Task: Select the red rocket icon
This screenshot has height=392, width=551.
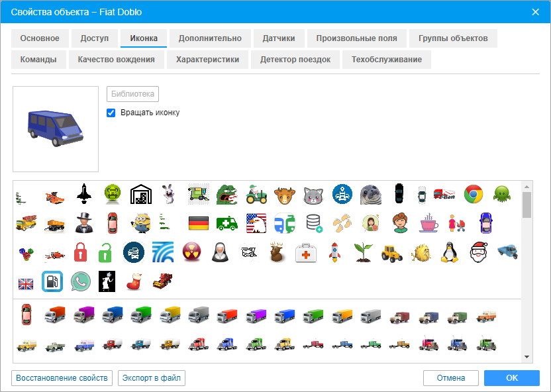Action: point(334,252)
